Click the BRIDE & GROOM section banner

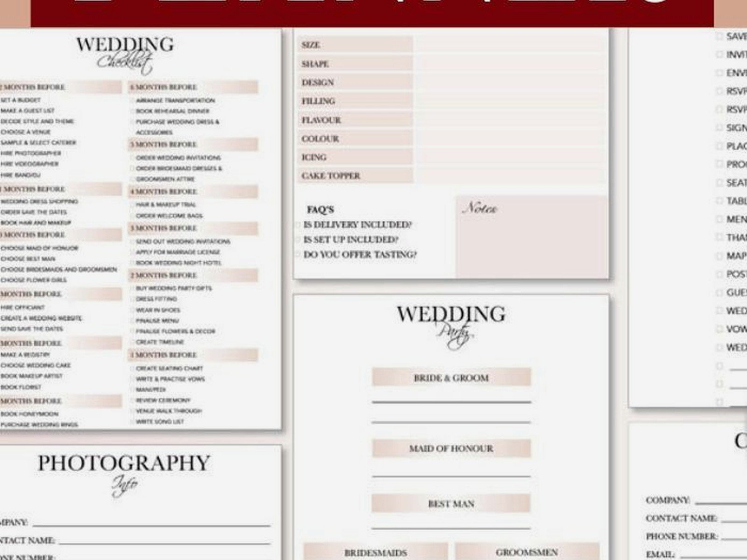click(451, 378)
